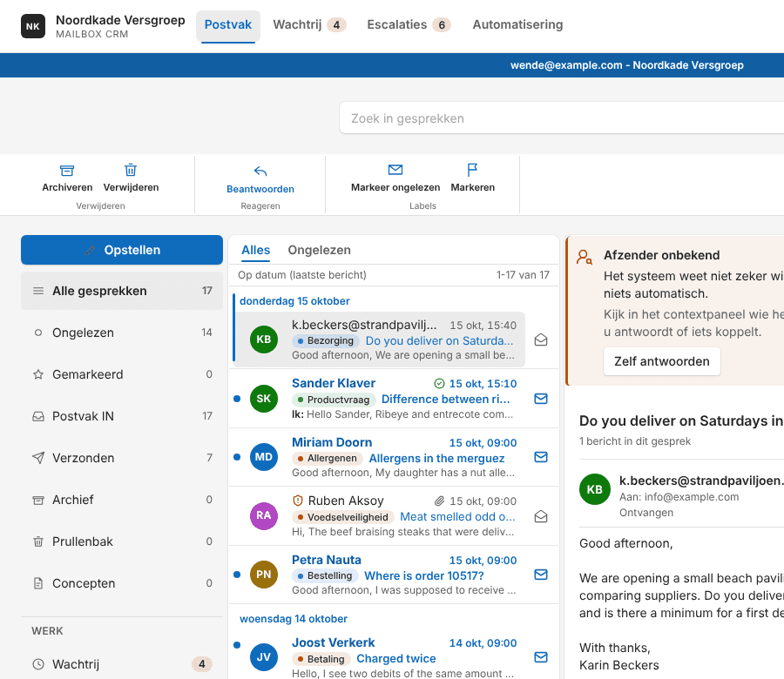784x679 pixels.
Task: Click the JV avatar of Joost Verkerk
Action: (x=263, y=657)
